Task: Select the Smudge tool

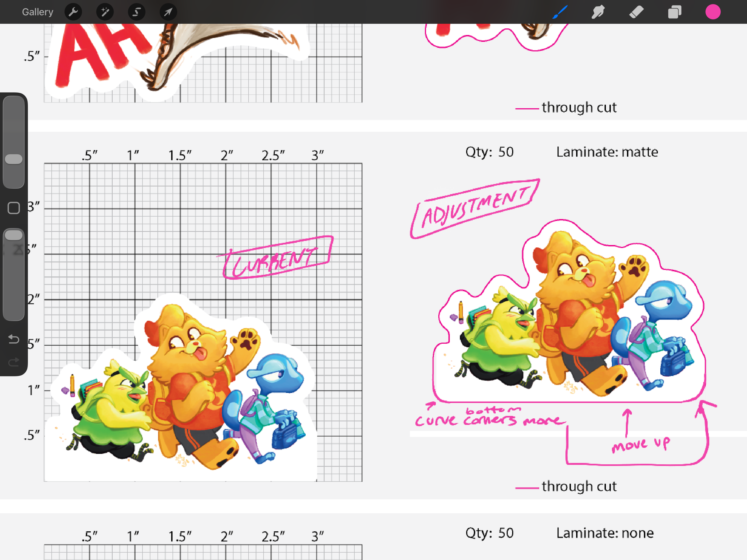Action: (598, 12)
